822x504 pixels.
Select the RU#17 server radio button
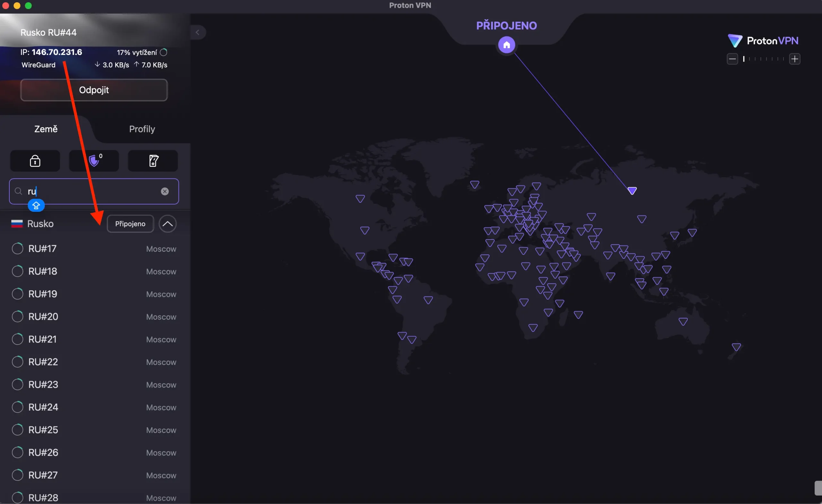18,248
